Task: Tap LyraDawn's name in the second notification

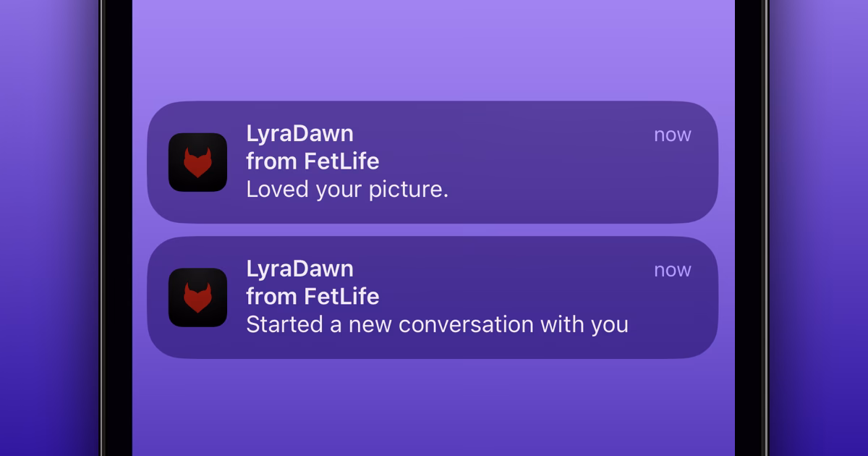Action: coord(299,269)
